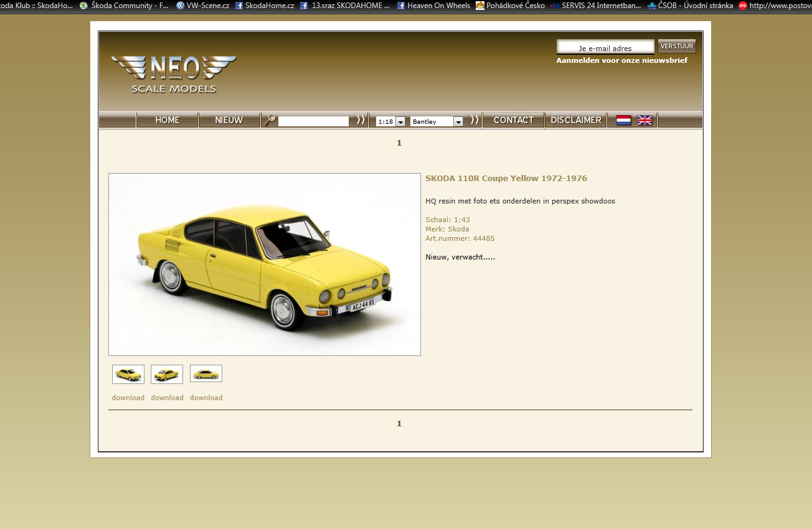Go to HOME menu item
812x529 pixels.
tap(168, 120)
